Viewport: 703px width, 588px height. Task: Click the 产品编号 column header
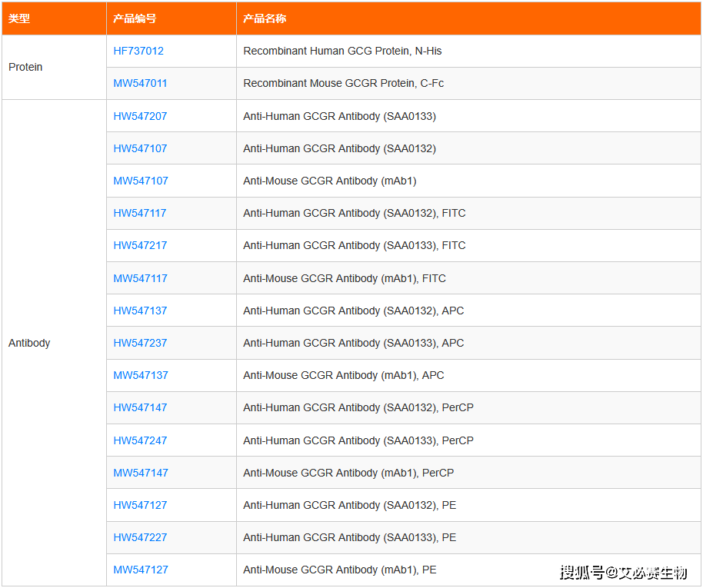tap(135, 18)
